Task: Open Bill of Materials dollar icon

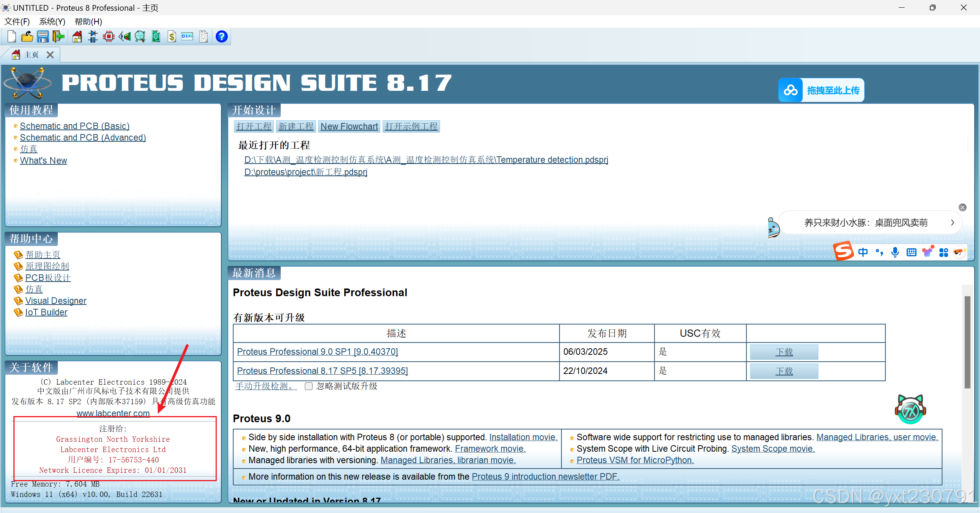Action: 172,37
